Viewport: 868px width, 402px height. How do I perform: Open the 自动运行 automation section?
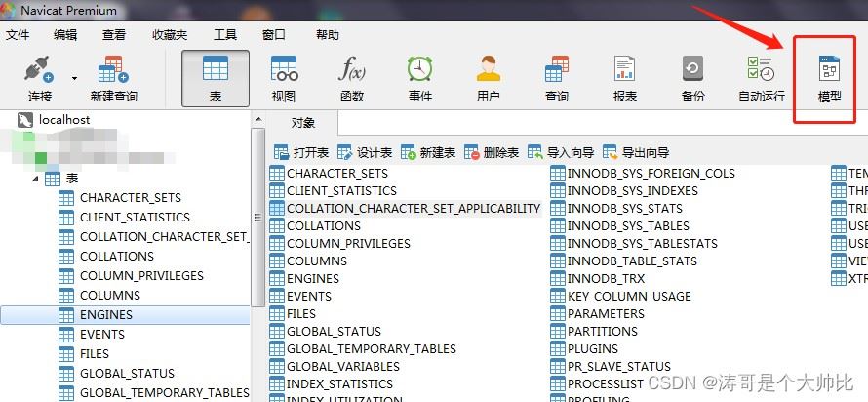[761, 79]
